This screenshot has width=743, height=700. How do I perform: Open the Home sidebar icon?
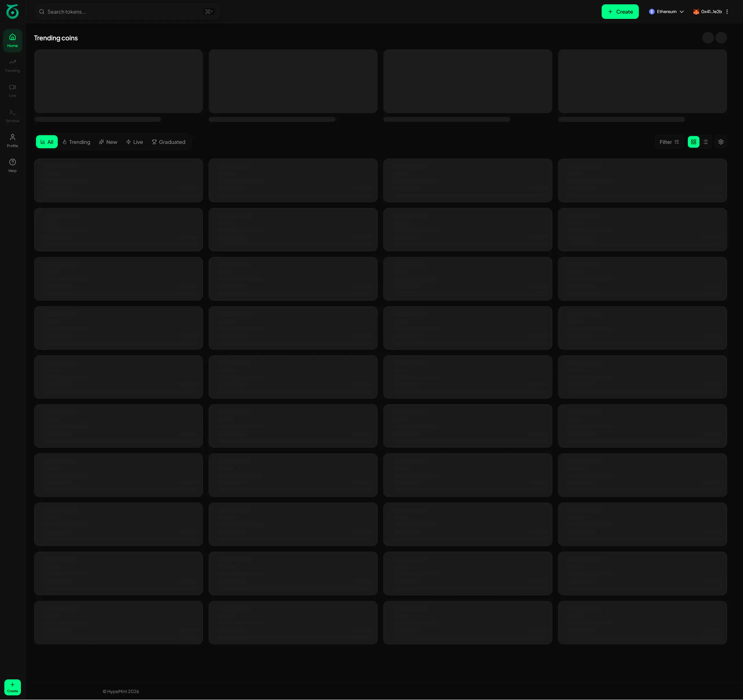pyautogui.click(x=12, y=40)
